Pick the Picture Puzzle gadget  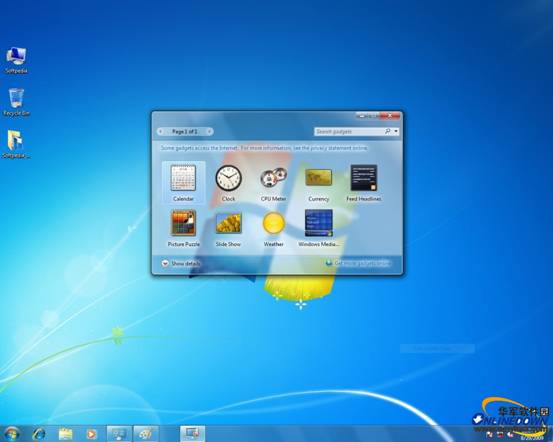(x=183, y=228)
